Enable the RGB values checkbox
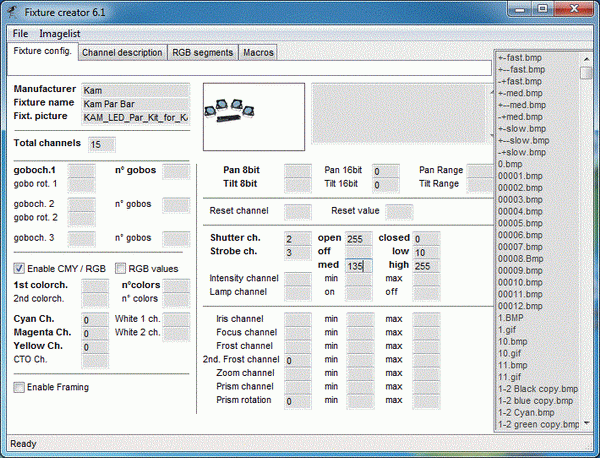The height and width of the screenshot is (458, 600). coord(121,268)
